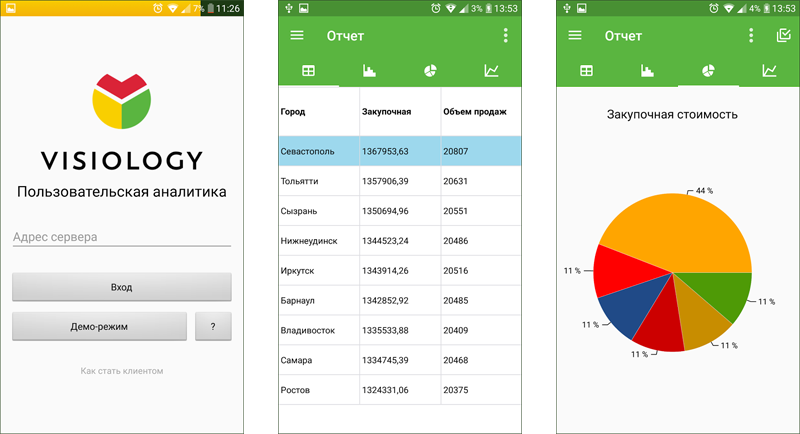Select the Тольятти row
Viewport: 800px width, 434px height.
coord(400,181)
